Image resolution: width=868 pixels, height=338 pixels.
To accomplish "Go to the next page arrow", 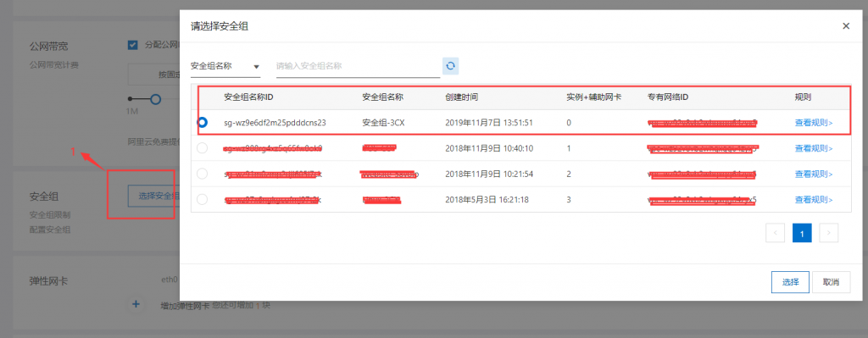I will (x=828, y=233).
